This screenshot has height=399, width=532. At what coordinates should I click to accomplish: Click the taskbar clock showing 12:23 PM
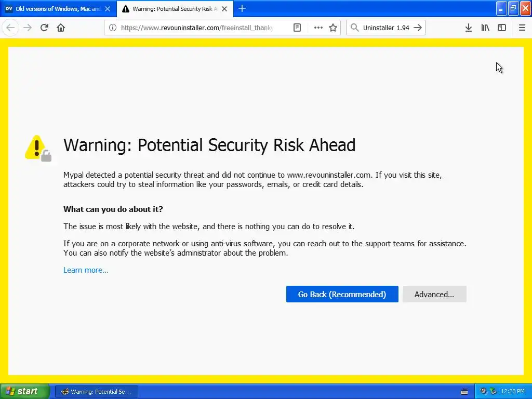click(512, 392)
